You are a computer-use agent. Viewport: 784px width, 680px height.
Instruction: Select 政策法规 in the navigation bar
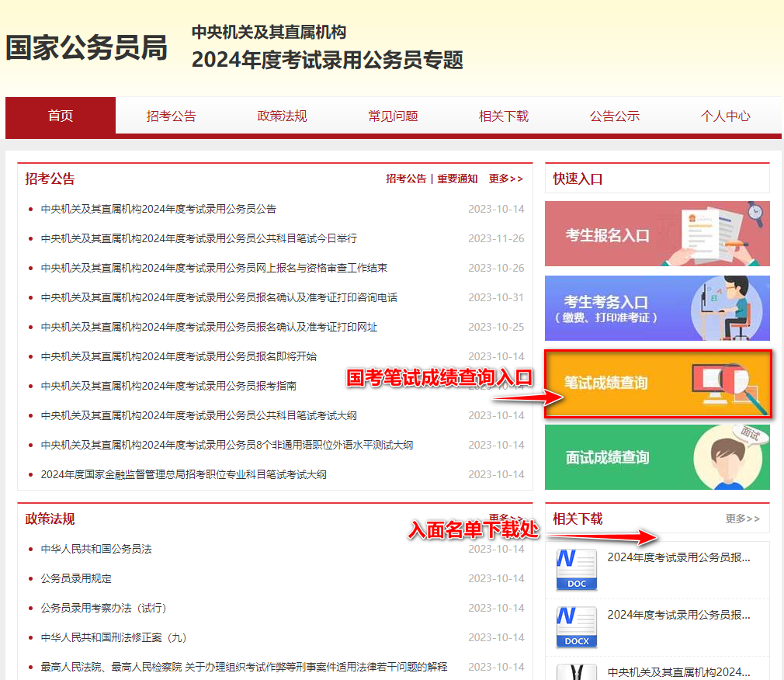point(282,116)
